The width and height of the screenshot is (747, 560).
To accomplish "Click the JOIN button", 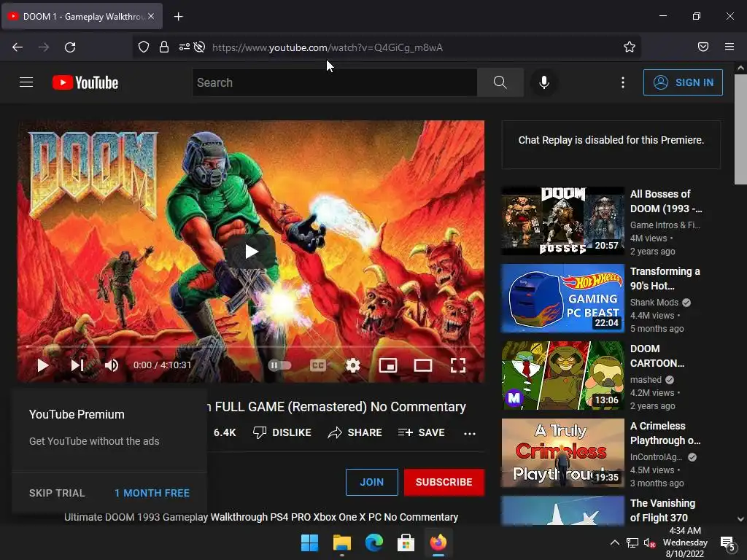I will pos(371,482).
